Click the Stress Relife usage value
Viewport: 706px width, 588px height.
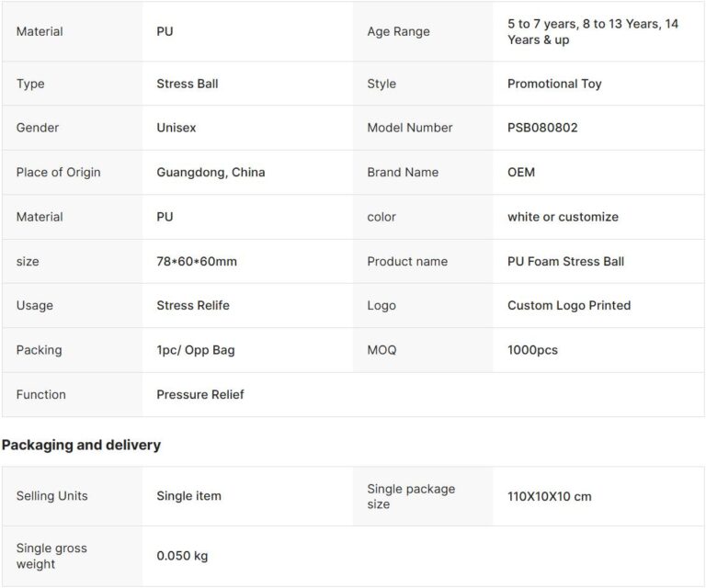tap(193, 305)
